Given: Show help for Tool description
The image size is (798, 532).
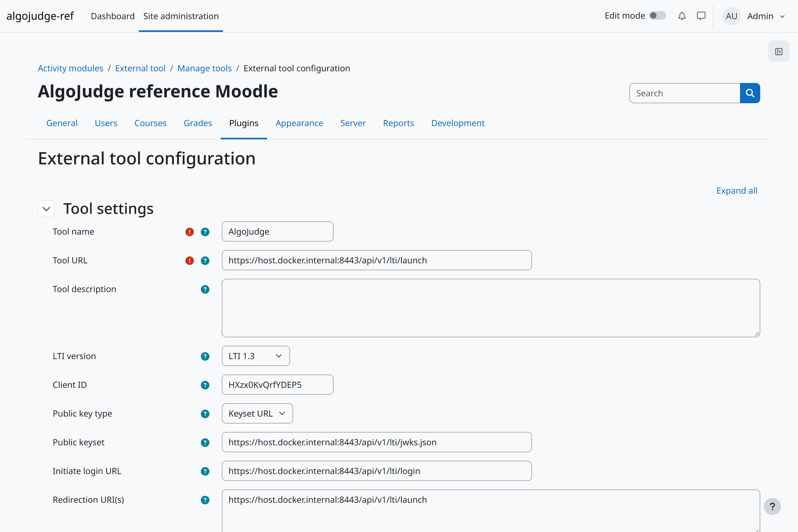Looking at the screenshot, I should (x=205, y=289).
